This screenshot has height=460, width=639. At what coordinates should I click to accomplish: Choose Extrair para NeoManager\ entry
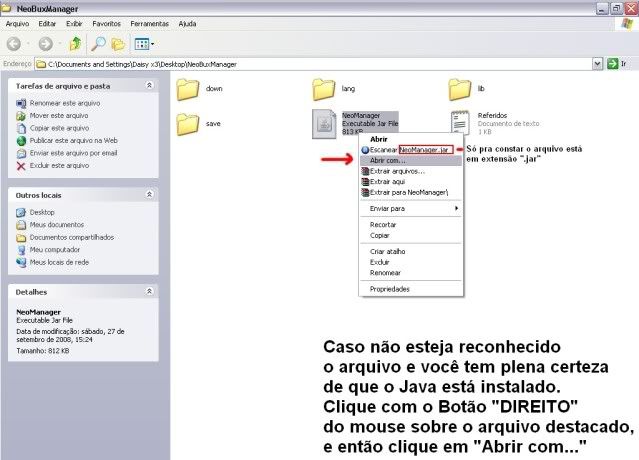(411, 192)
